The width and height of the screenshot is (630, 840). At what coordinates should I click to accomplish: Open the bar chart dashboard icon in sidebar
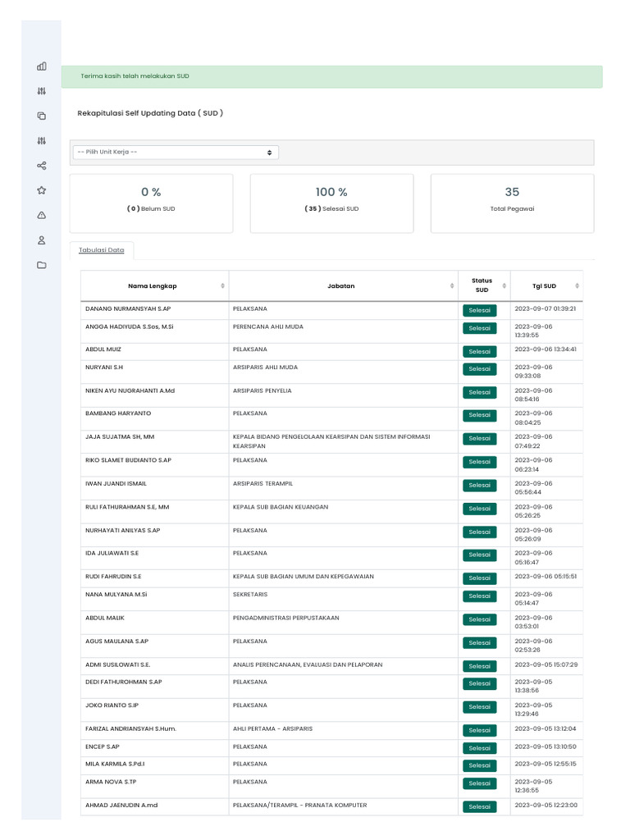[42, 66]
